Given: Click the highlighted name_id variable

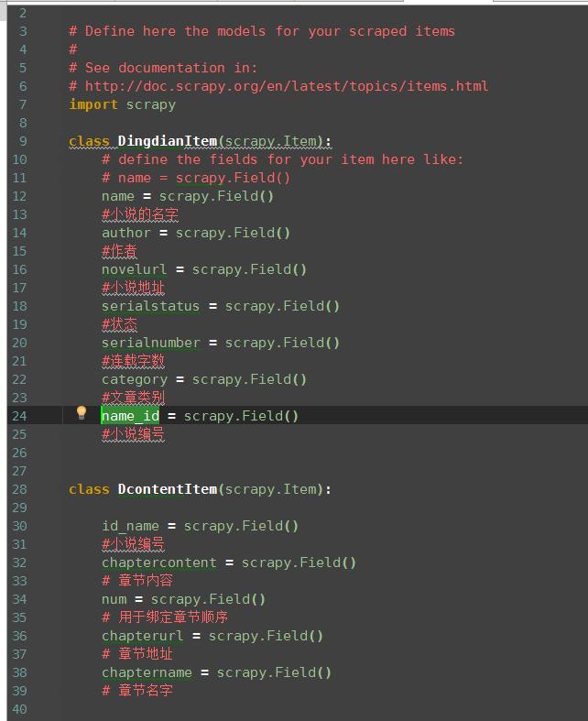Looking at the screenshot, I should (x=131, y=416).
